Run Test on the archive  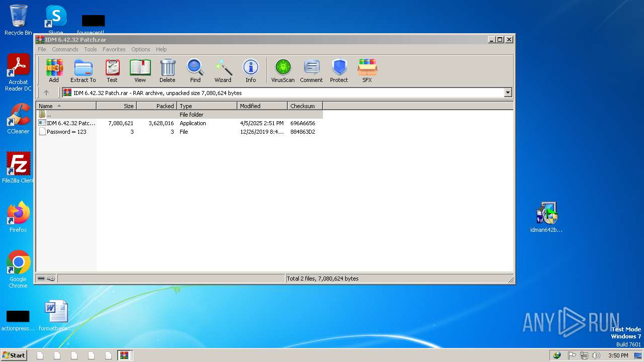coord(112,70)
